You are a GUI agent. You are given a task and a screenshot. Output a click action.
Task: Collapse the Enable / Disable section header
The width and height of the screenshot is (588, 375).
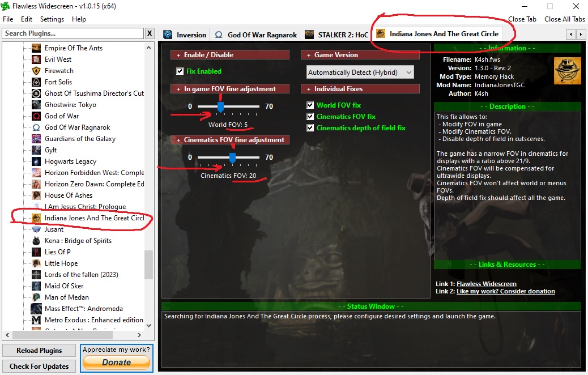pyautogui.click(x=230, y=55)
